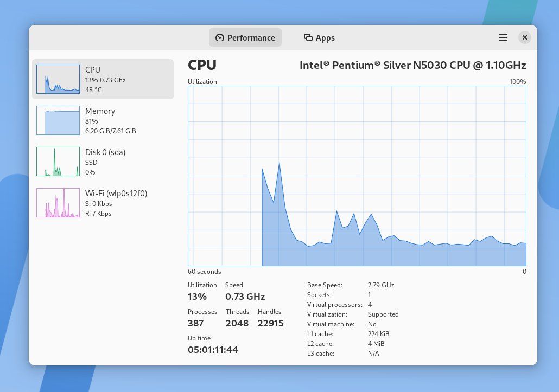This screenshot has width=559, height=392.
Task: Open the hamburger menu
Action: tap(503, 37)
